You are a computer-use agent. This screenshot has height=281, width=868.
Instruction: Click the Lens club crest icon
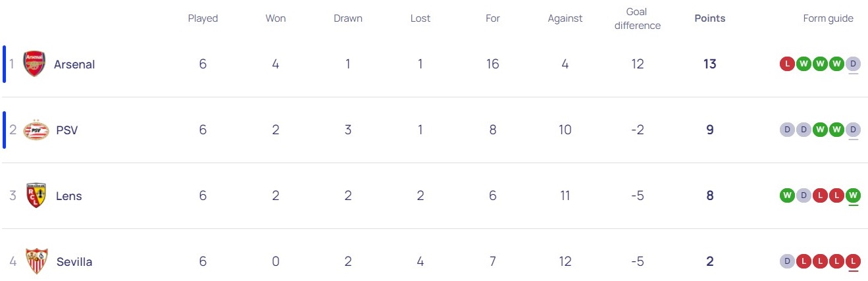36,196
